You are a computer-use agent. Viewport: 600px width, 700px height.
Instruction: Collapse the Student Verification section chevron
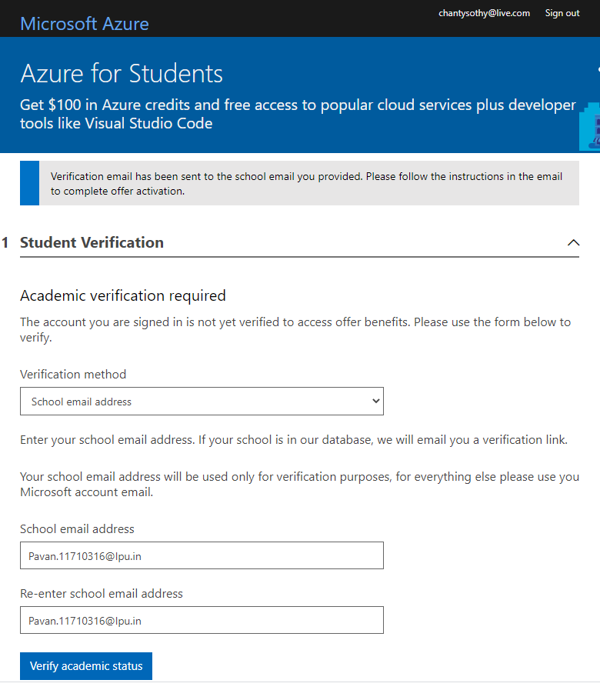pyautogui.click(x=573, y=242)
